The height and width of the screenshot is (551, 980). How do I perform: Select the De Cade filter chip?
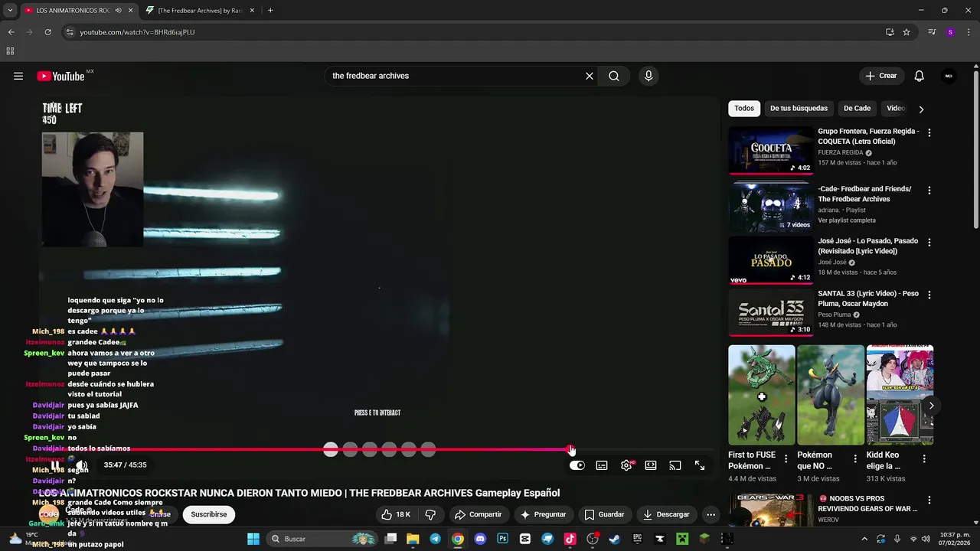(x=857, y=109)
